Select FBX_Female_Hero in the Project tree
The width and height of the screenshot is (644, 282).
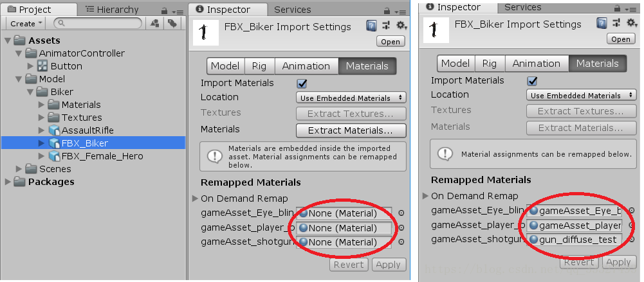(102, 156)
